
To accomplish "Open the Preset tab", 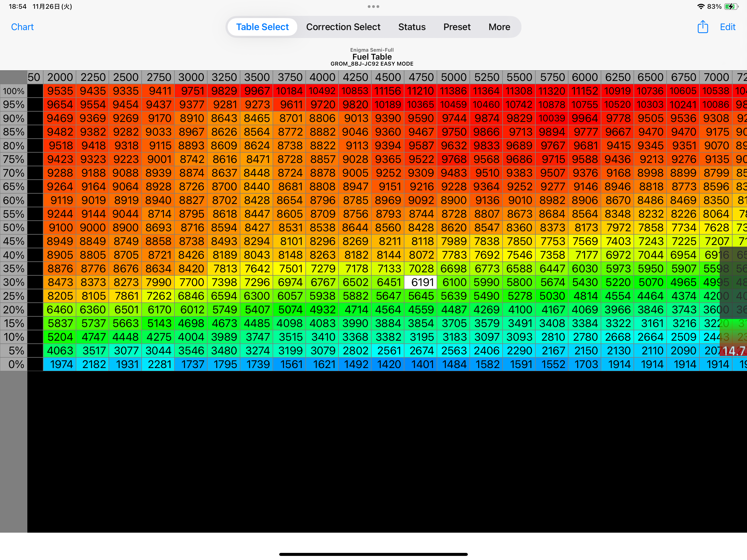I will click(x=457, y=27).
